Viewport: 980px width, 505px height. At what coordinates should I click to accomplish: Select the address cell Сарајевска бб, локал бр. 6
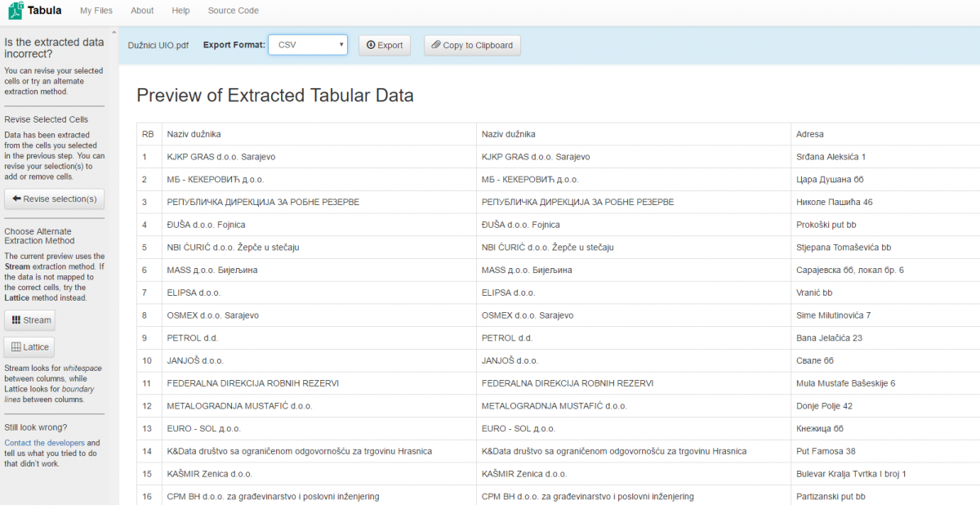point(885,270)
